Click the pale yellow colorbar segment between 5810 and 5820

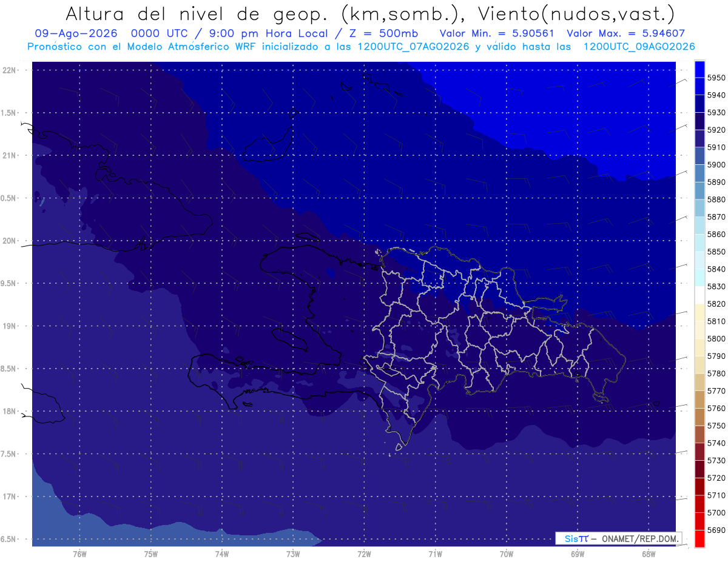pyautogui.click(x=699, y=312)
